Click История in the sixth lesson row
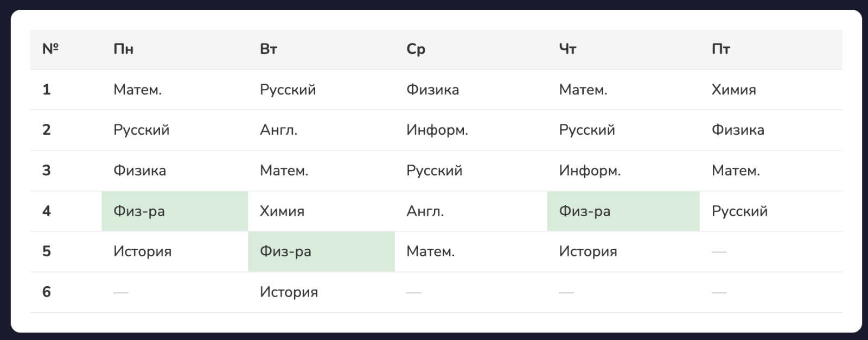This screenshot has height=340, width=868. [289, 292]
